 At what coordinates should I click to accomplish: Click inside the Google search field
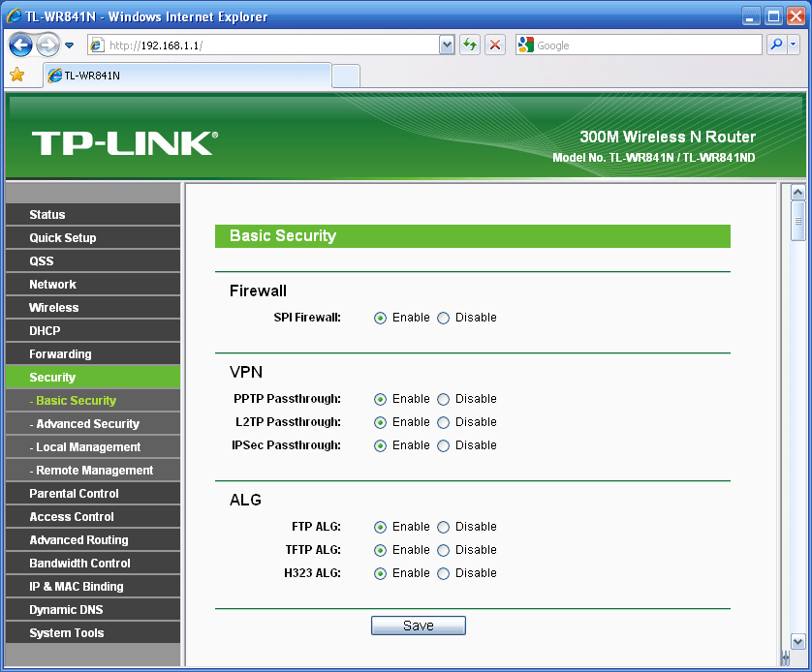pyautogui.click(x=644, y=46)
